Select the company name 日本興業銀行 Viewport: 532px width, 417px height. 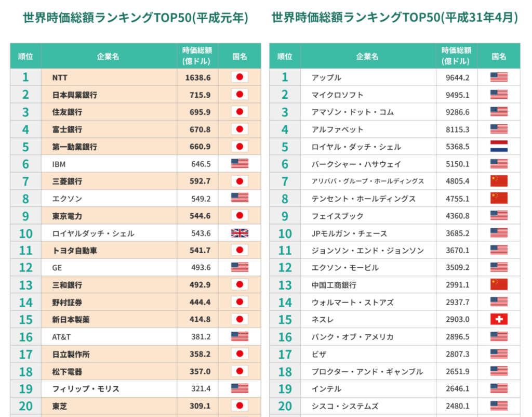coord(75,95)
